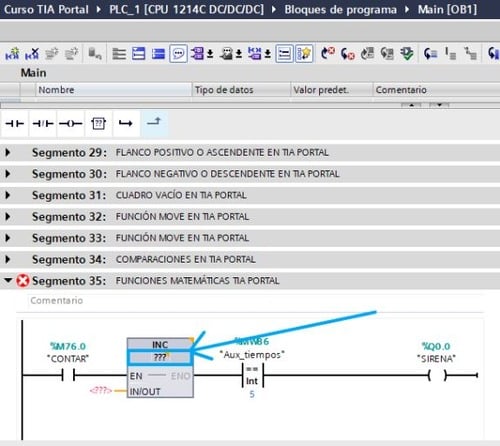Click up arrow on interface splitter
Screen dimensions: 500x446
[x=411, y=105]
